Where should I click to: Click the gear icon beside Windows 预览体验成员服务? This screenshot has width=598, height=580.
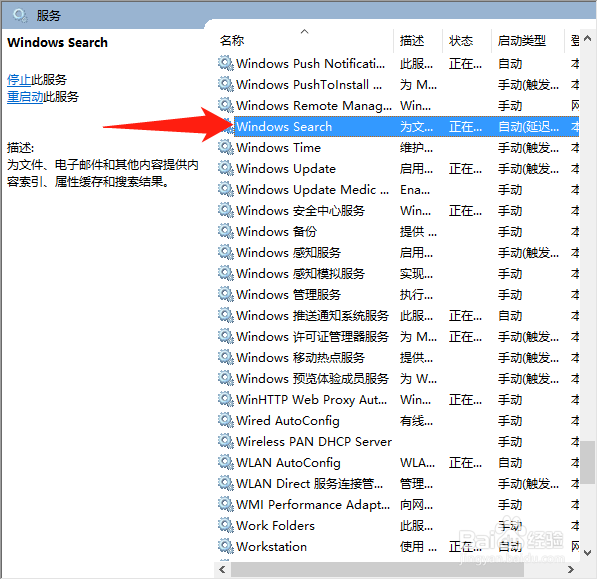tap(225, 378)
